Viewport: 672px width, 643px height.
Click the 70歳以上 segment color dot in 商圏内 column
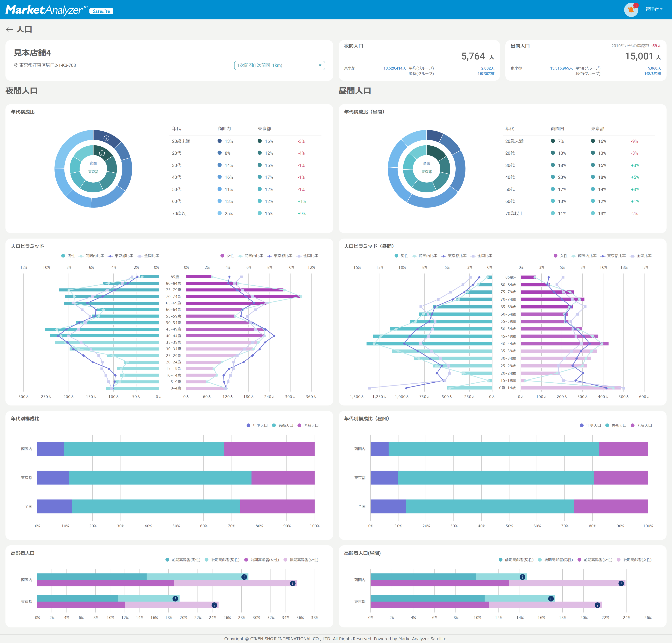tap(219, 213)
